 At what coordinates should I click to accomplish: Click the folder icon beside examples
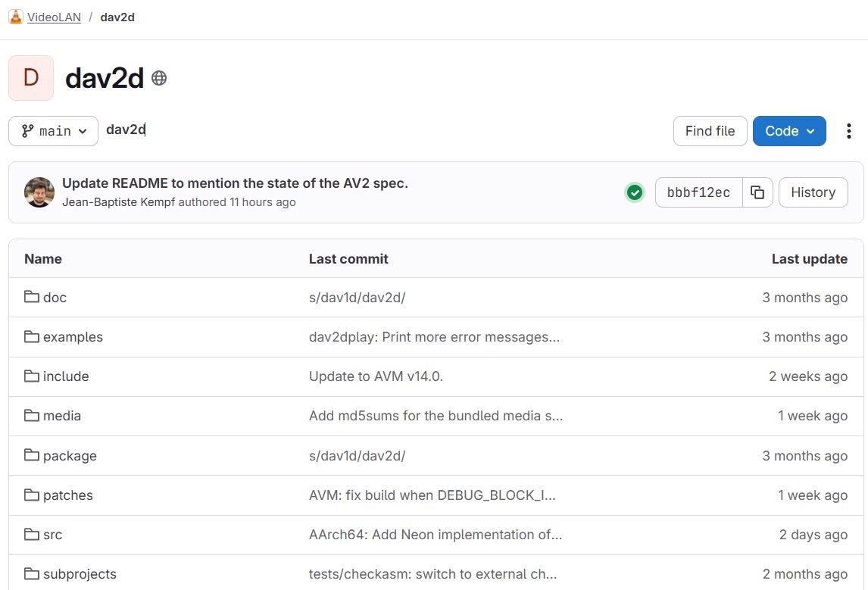coord(32,336)
